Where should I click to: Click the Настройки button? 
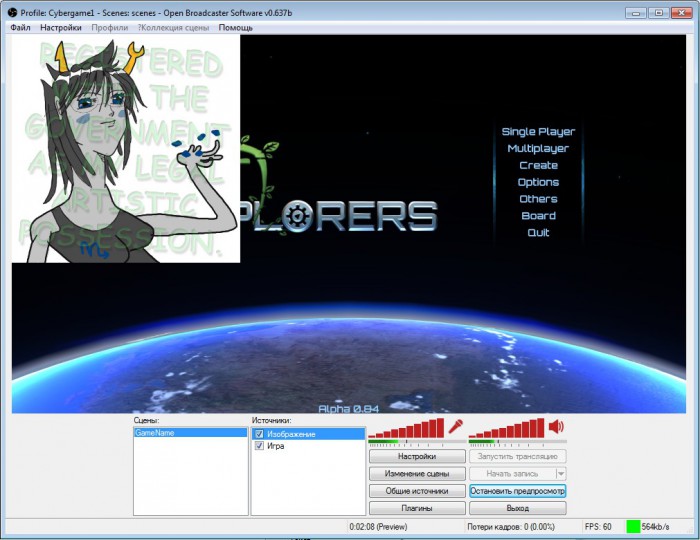pyautogui.click(x=417, y=456)
